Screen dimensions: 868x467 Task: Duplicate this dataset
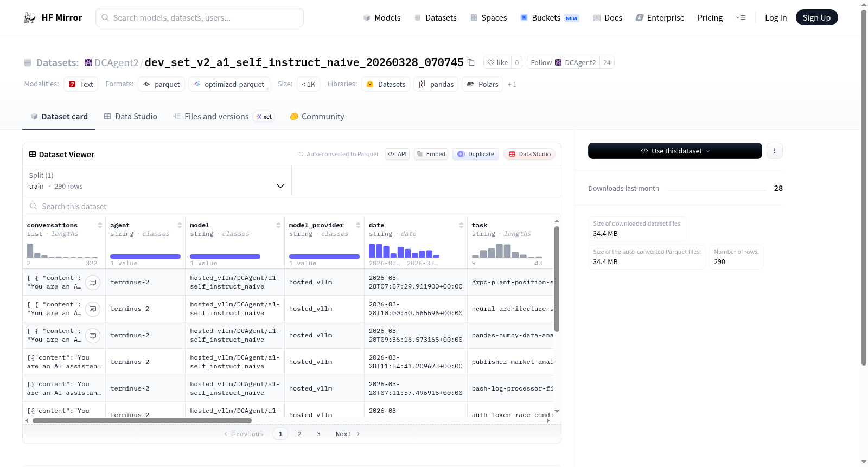click(x=476, y=154)
